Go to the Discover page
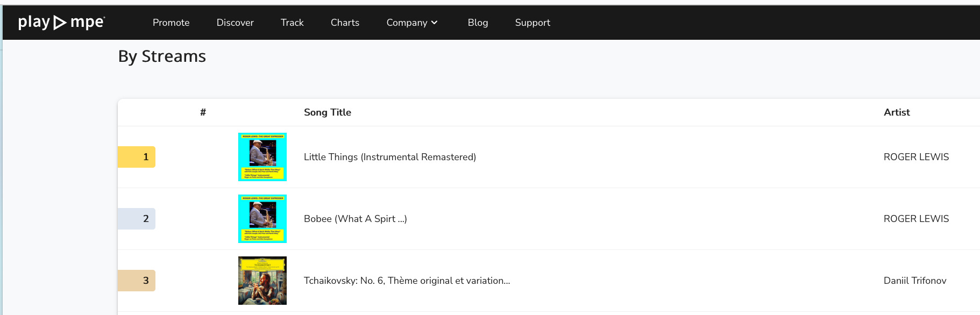 pos(235,23)
